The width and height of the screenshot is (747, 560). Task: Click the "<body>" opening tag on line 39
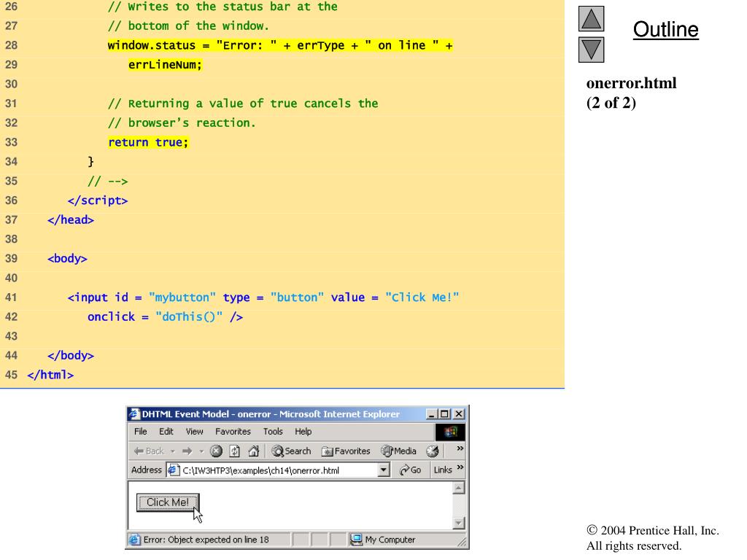tap(67, 259)
